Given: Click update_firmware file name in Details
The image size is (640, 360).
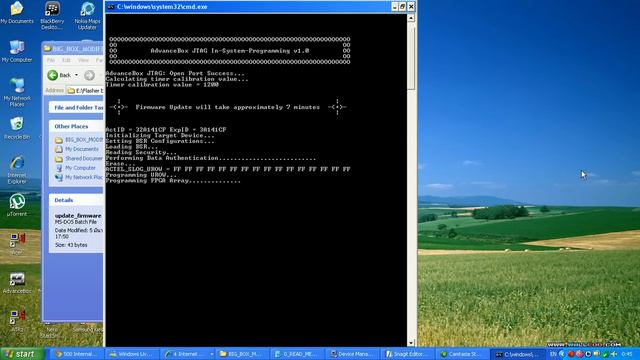Looking at the screenshot, I should [x=78, y=216].
